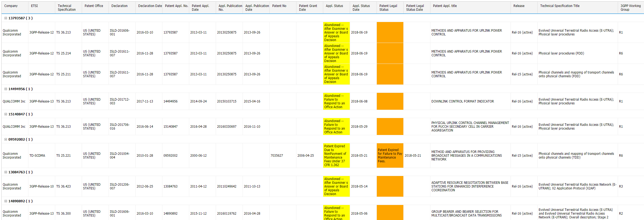
Task: Click Patent Appl. No. column header
Action: [x=176, y=8]
